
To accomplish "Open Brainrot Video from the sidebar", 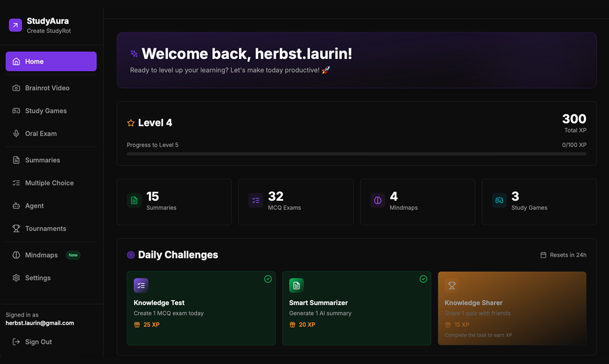I will pos(47,88).
